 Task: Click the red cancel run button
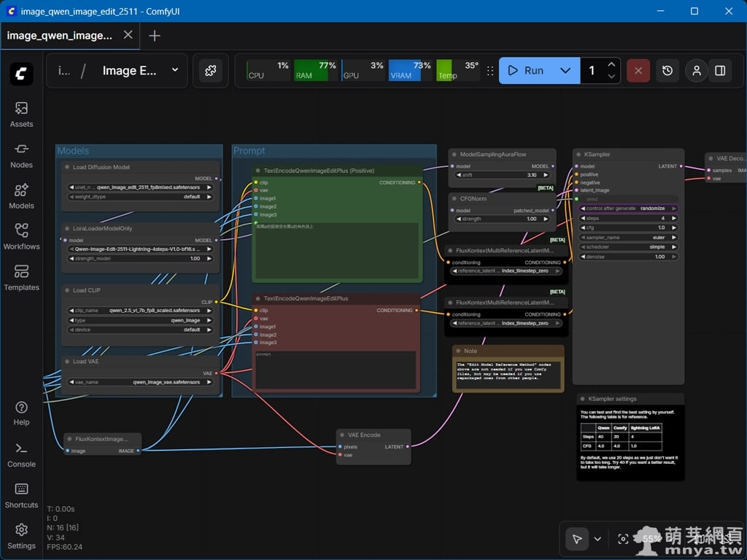[638, 71]
